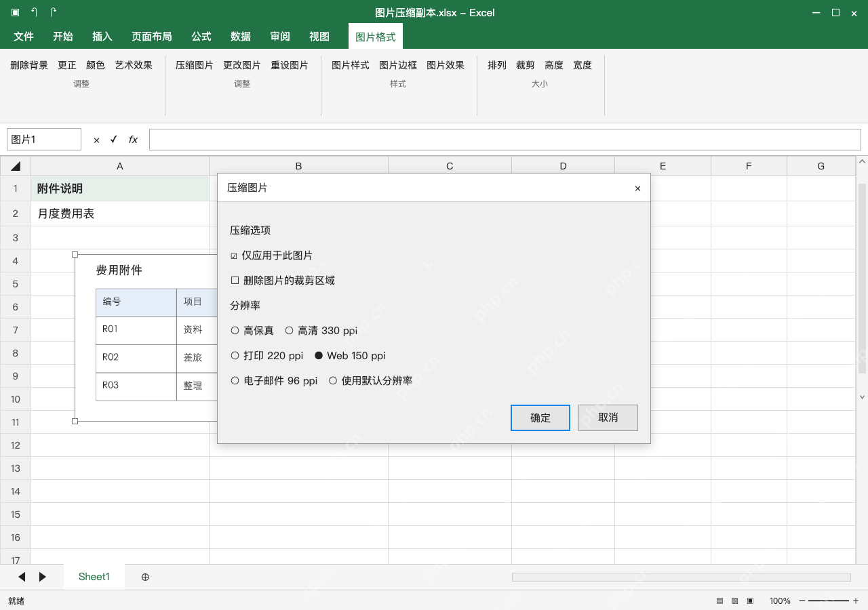Click the select-all triangle at the grid corner
Viewport: 868px width, 610px height.
tap(16, 166)
